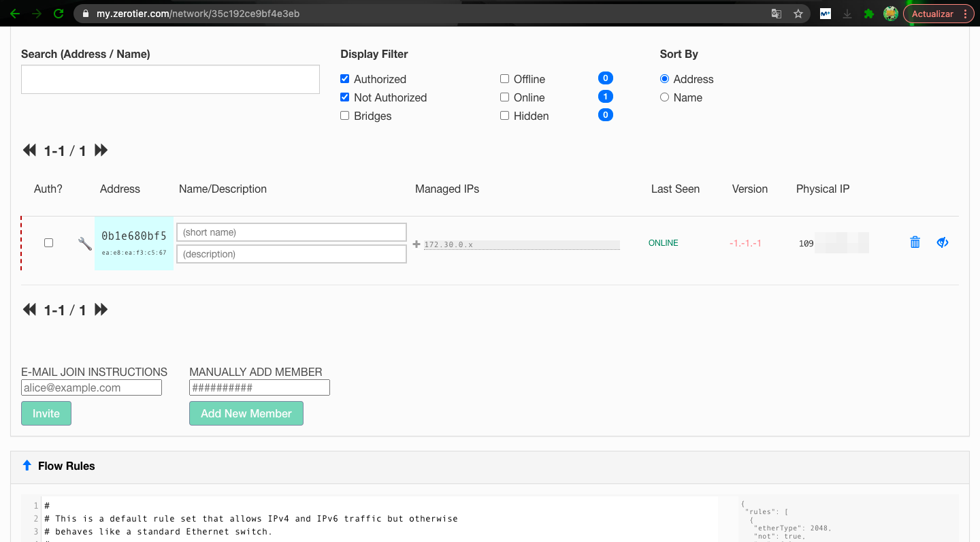
Task: Click the wrench settings icon for member 0b1e680bf5
Action: click(85, 243)
